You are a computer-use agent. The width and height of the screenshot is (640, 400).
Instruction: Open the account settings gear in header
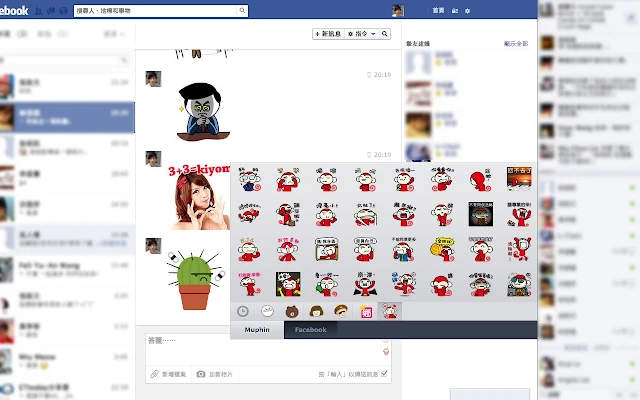pos(467,11)
